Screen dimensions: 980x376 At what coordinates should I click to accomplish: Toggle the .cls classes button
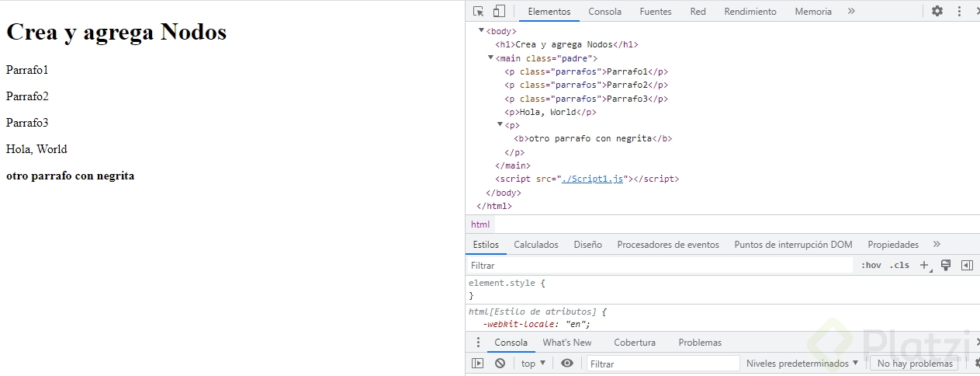899,266
